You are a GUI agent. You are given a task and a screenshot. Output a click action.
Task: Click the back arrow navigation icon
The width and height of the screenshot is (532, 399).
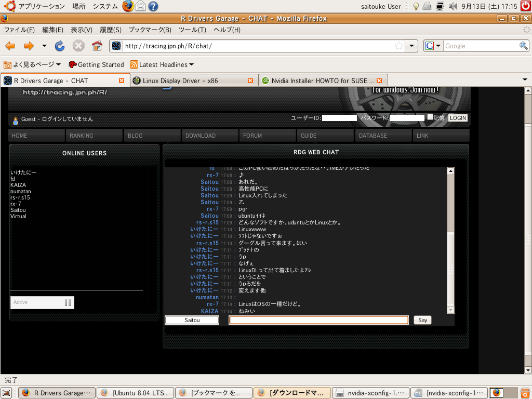click(x=10, y=46)
